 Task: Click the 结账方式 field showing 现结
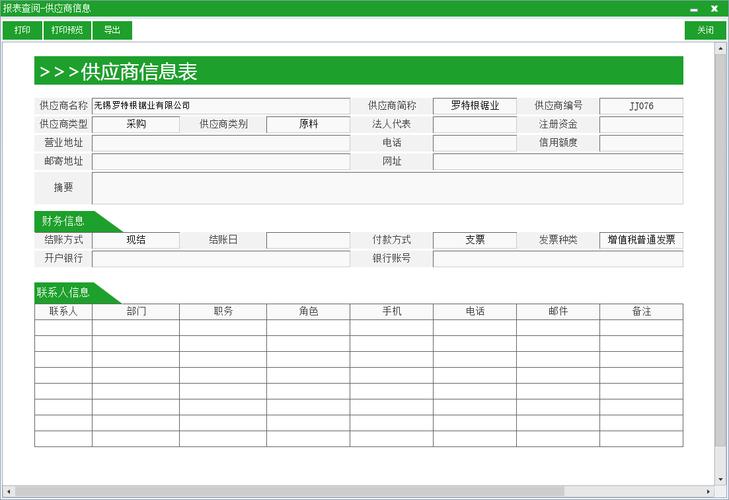(136, 240)
